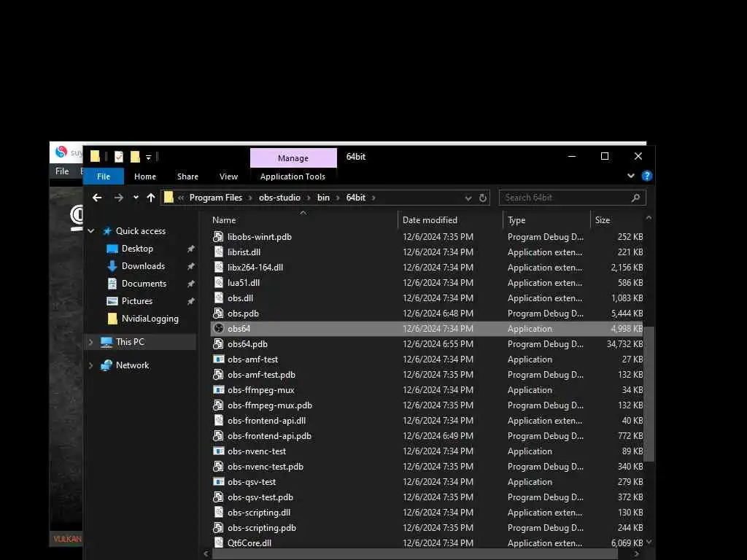
Task: Open the recent locations dropdown arrow
Action: point(136,198)
